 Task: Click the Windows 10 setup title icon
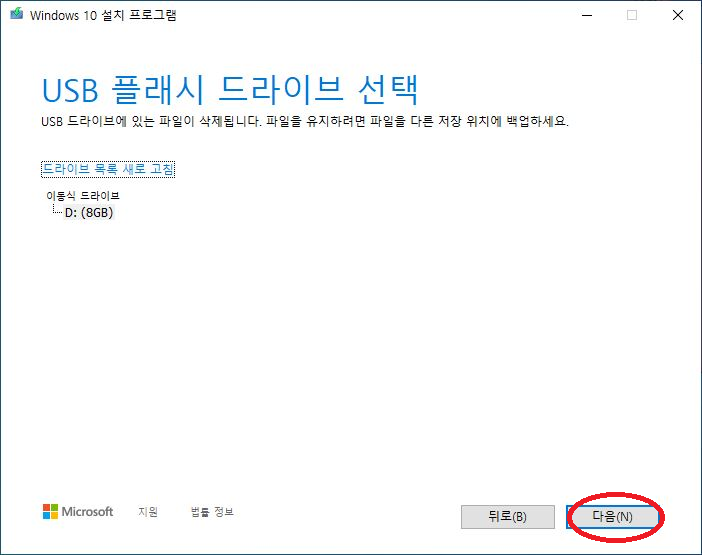[17, 14]
